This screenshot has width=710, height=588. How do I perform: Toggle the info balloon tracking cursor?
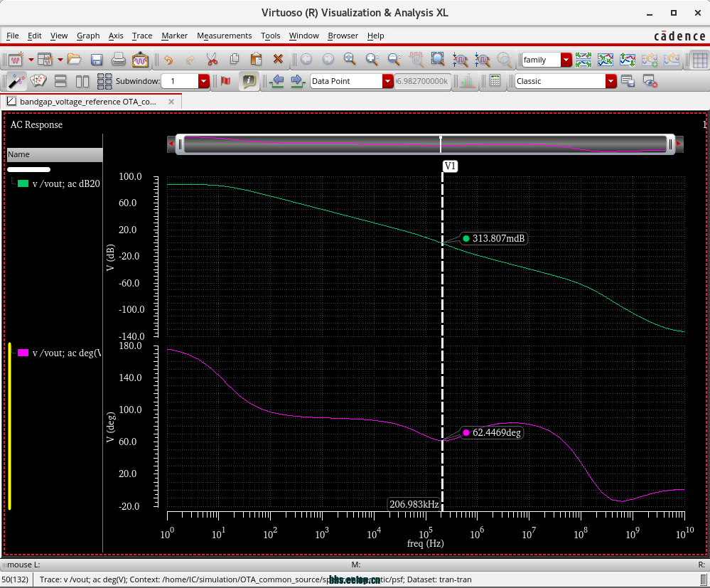coord(249,81)
